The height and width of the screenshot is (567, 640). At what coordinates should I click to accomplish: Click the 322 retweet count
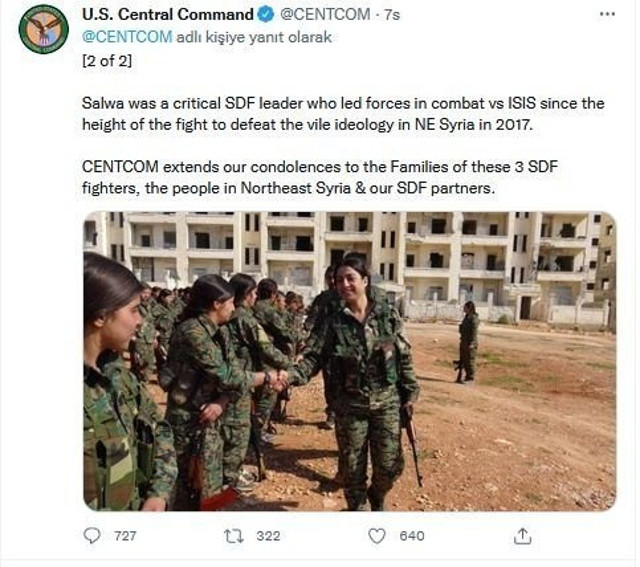pyautogui.click(x=268, y=536)
